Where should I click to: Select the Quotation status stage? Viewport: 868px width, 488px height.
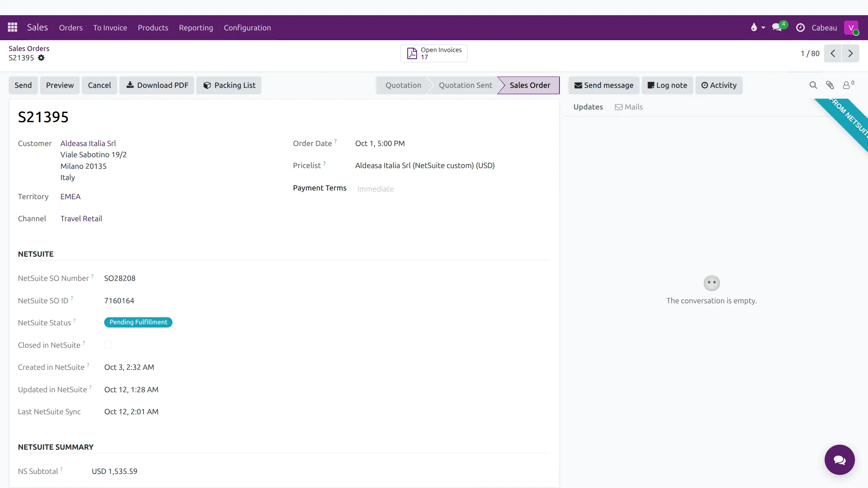pyautogui.click(x=403, y=85)
